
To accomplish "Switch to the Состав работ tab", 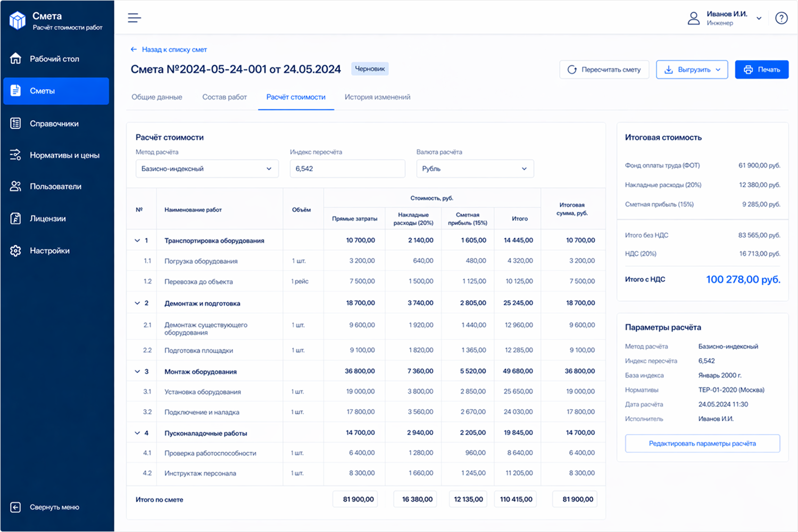I will [x=225, y=97].
